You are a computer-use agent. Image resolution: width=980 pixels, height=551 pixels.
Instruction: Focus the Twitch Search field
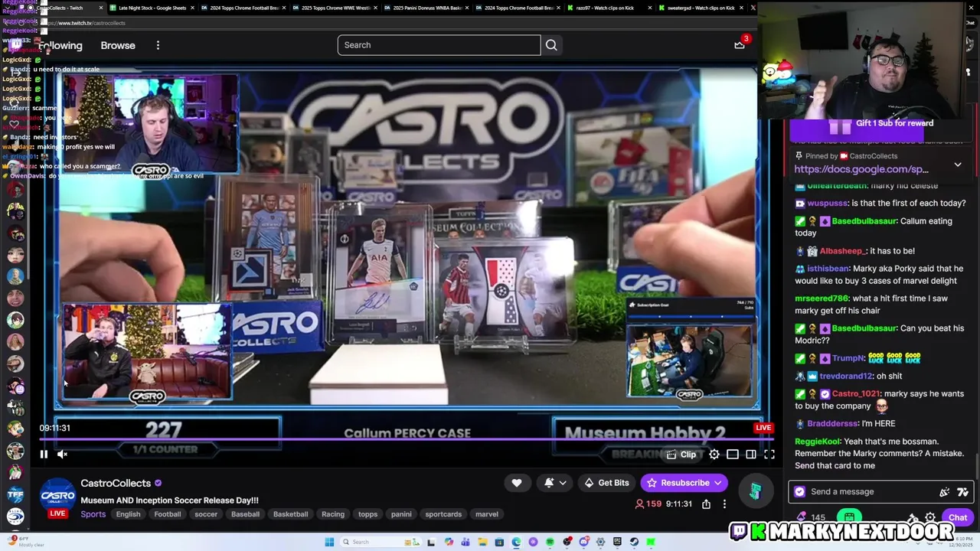[x=439, y=45]
